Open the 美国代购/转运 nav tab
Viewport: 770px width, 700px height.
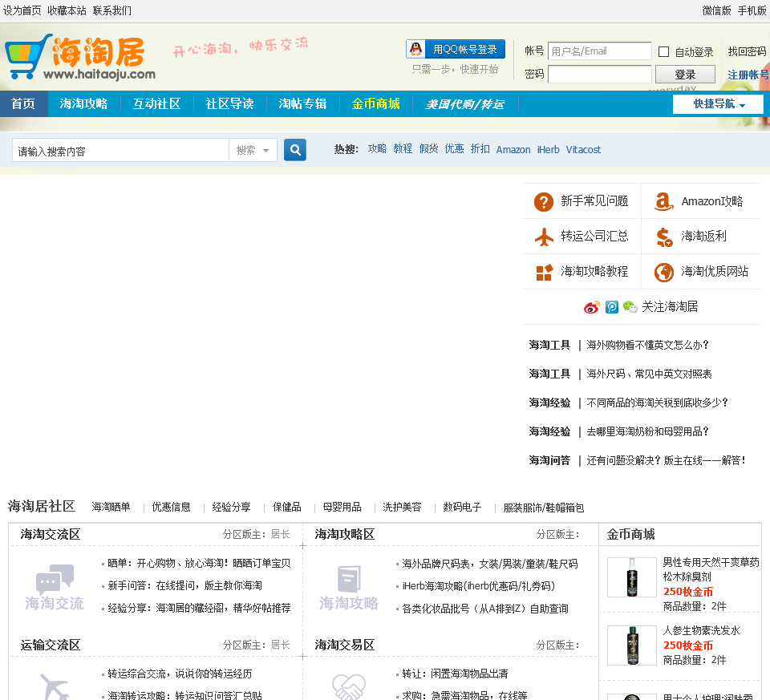tap(464, 104)
